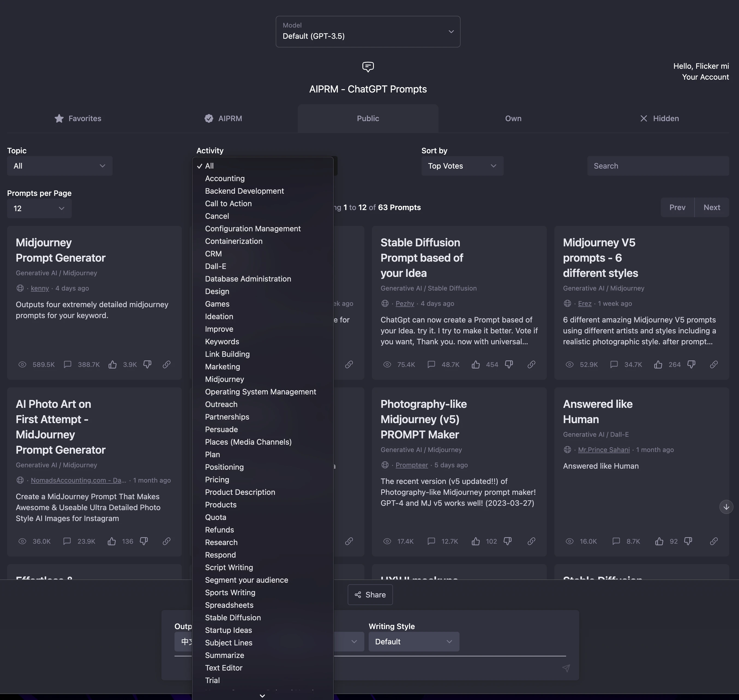Choose Backend Development activity
The height and width of the screenshot is (700, 739).
[x=263, y=191]
